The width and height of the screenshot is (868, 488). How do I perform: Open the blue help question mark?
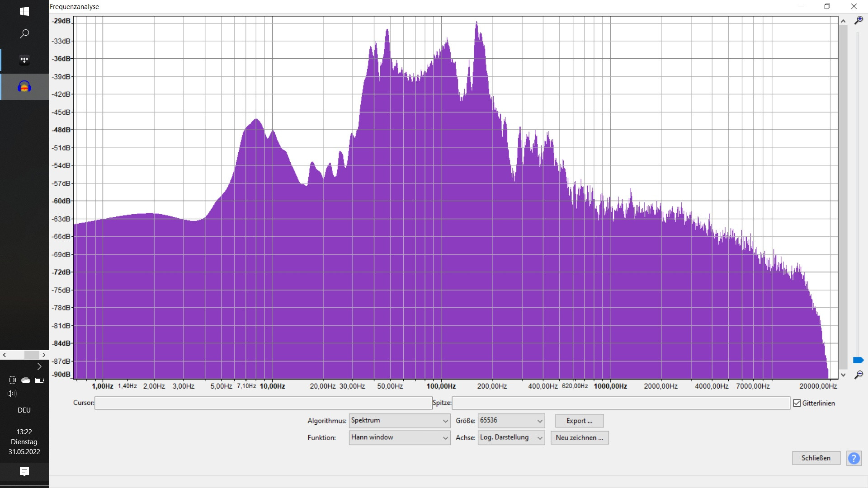(854, 458)
